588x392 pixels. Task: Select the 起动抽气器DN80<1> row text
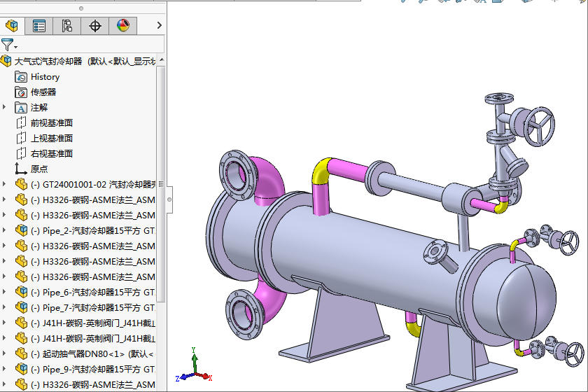(92, 353)
